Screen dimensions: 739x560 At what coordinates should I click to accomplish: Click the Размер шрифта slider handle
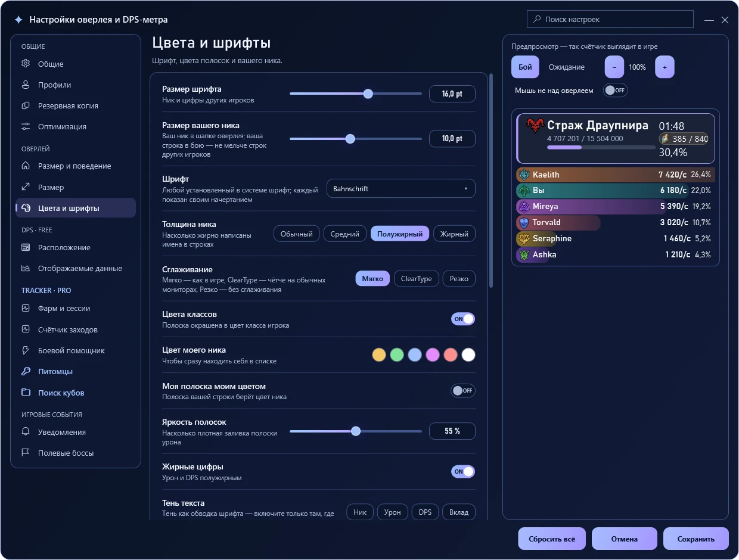[x=368, y=94]
